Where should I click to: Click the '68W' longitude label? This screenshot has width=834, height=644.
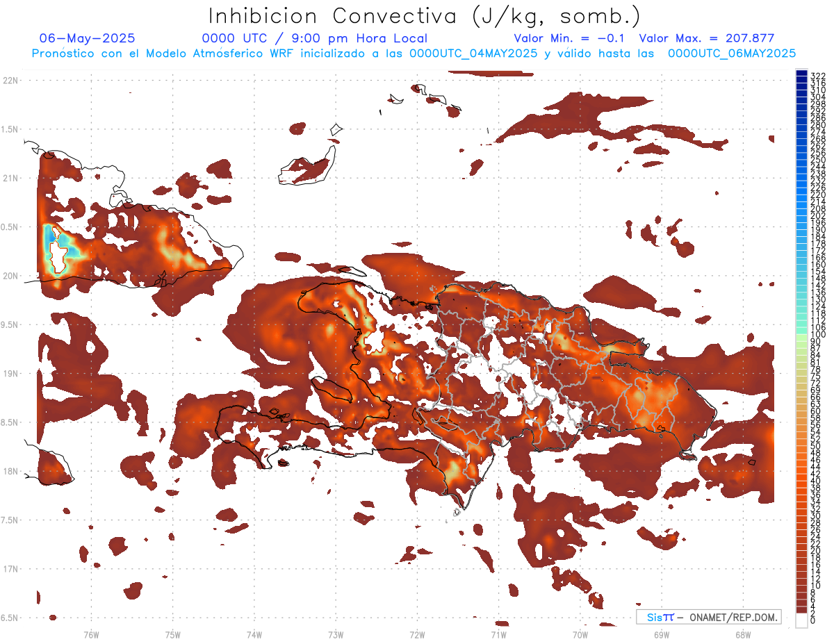click(743, 634)
